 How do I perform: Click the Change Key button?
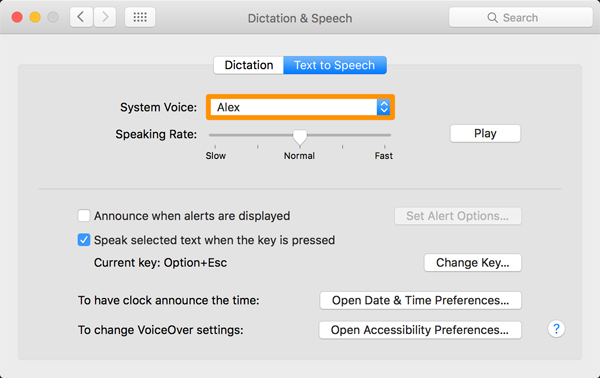click(x=473, y=263)
